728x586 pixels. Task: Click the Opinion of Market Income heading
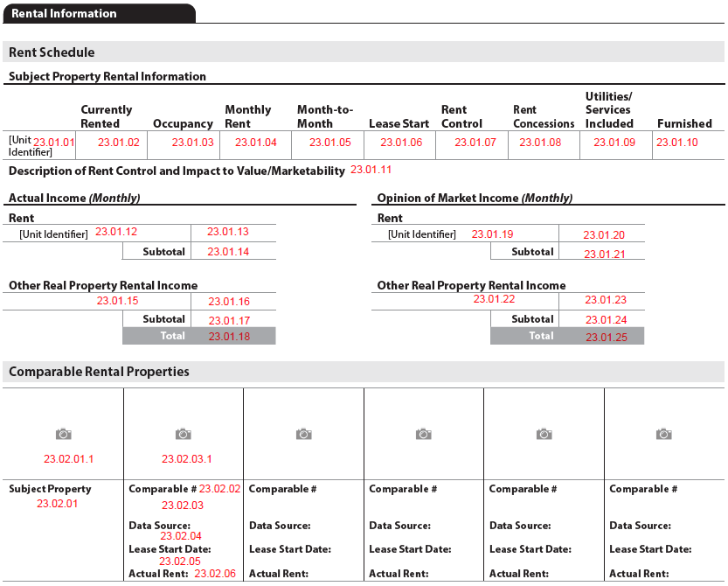[475, 198]
